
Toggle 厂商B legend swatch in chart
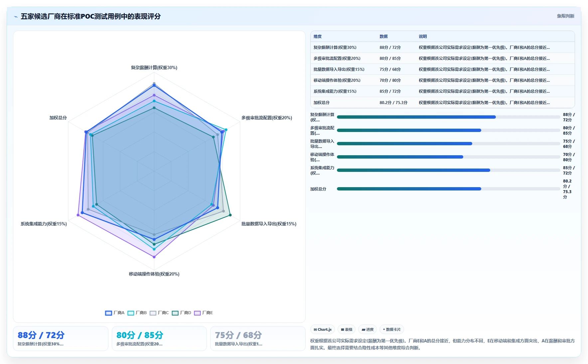(131, 313)
